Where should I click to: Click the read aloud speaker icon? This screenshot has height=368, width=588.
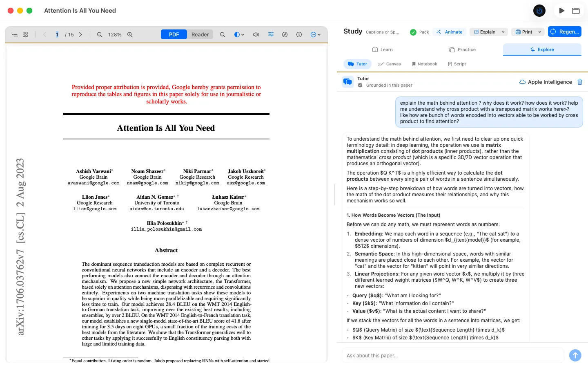coord(256,35)
